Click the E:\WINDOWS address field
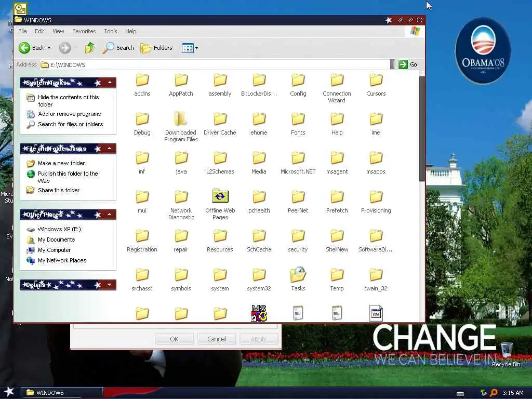 (215, 64)
